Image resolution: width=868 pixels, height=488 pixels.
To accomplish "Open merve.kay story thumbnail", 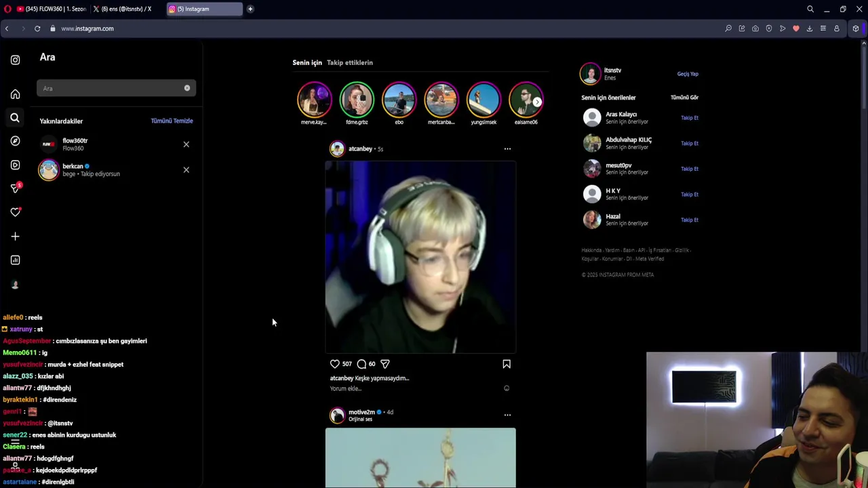I will point(314,100).
